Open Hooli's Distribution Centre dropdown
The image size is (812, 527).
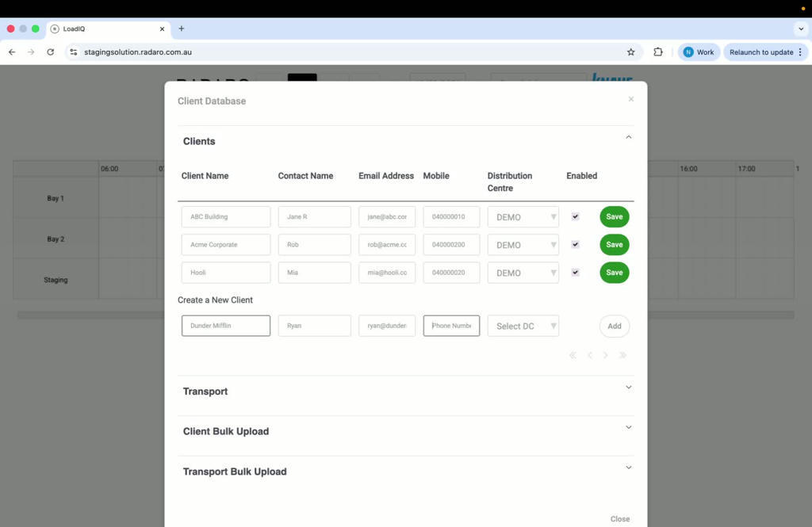523,273
